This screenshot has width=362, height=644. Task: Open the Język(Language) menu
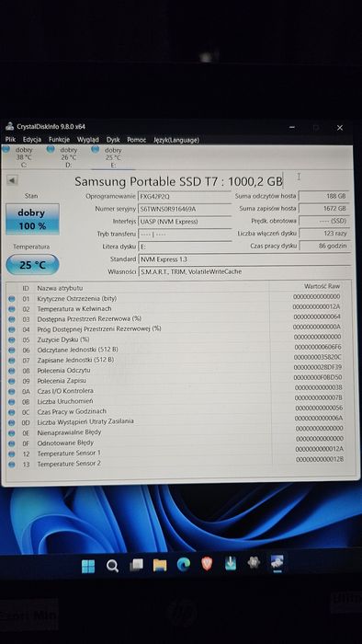(176, 140)
